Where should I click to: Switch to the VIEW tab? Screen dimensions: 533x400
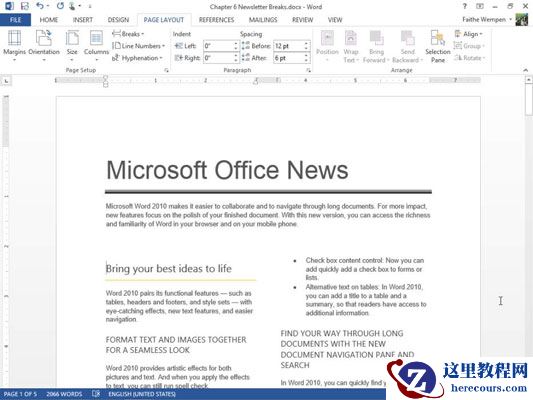click(335, 20)
